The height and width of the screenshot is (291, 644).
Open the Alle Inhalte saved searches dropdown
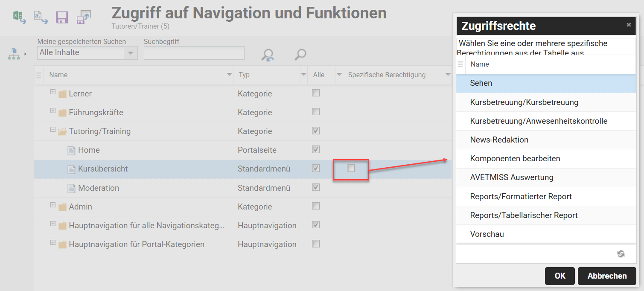131,53
